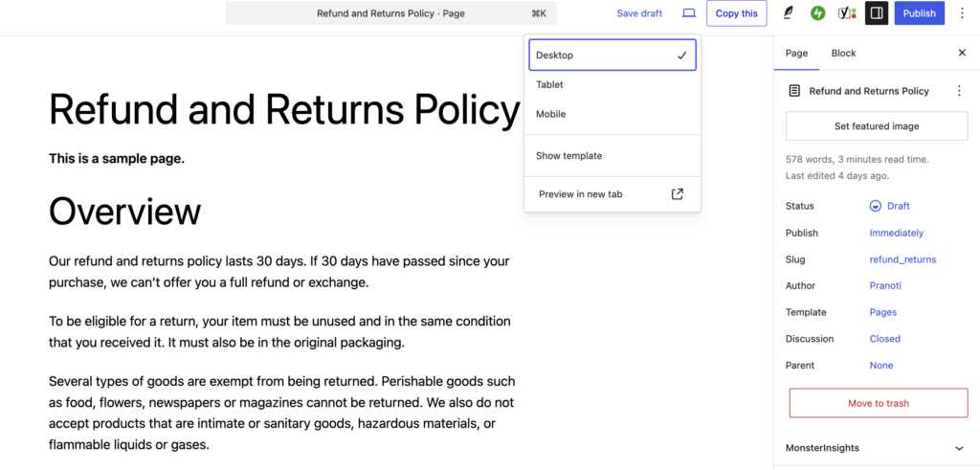Set parent page via None
980x470 pixels.
coord(881,366)
